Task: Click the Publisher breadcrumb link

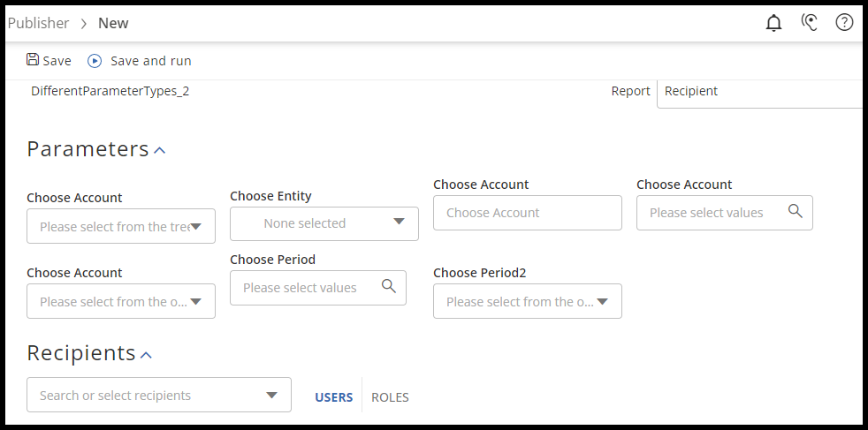Action: (38, 23)
